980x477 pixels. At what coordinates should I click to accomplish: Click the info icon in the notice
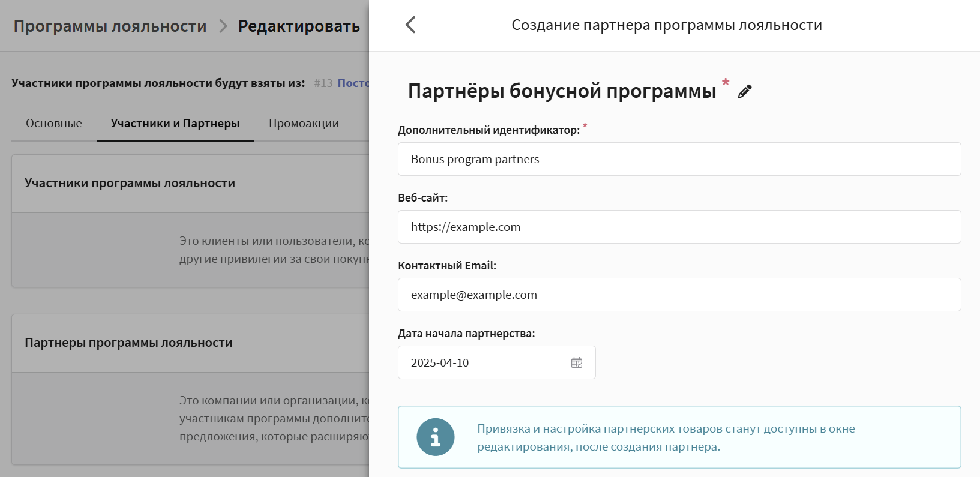(x=436, y=437)
